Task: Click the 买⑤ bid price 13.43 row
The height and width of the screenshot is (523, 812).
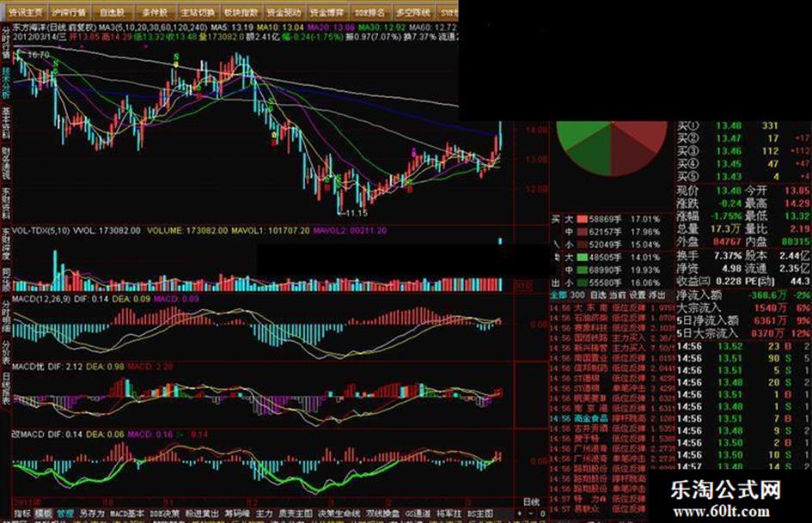Action: point(742,177)
